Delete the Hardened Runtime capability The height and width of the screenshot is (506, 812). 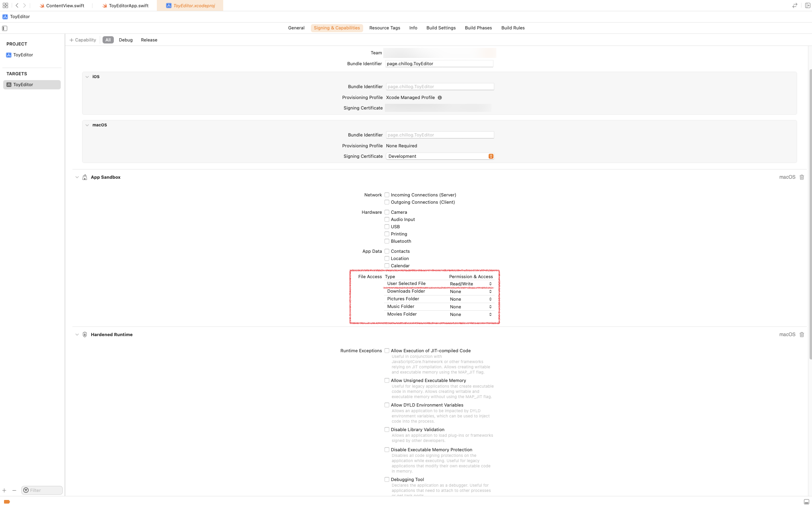[802, 335]
